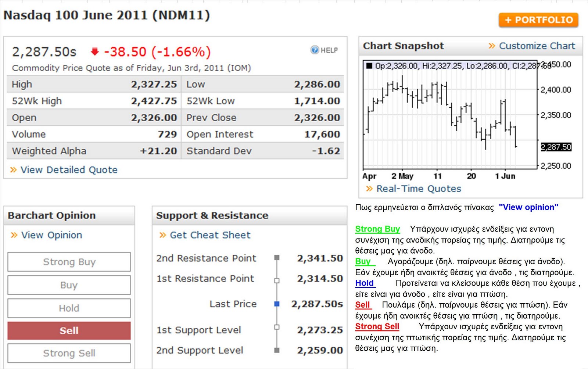Viewport: 588px width, 369px height.
Task: Click the blue Last Price marker
Action: coord(277,304)
